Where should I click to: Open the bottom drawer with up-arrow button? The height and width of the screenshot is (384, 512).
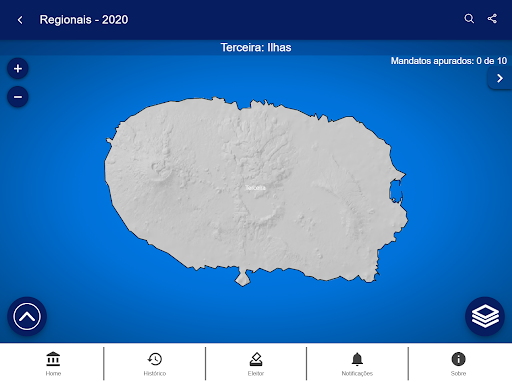[x=27, y=316]
